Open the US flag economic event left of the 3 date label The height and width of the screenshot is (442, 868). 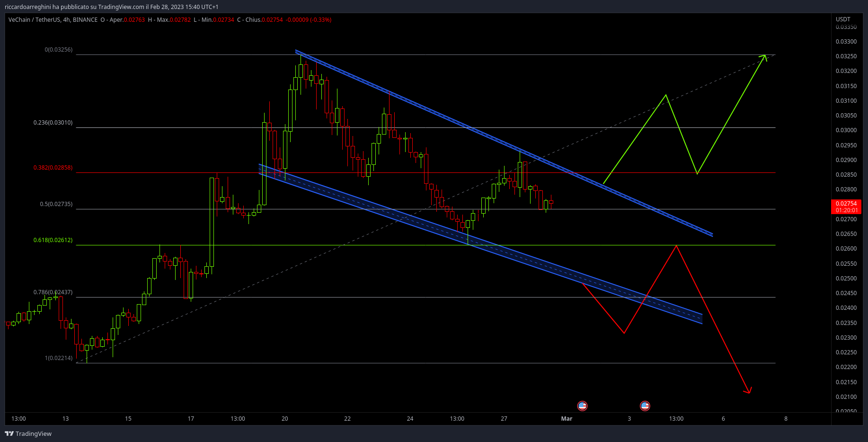click(582, 406)
